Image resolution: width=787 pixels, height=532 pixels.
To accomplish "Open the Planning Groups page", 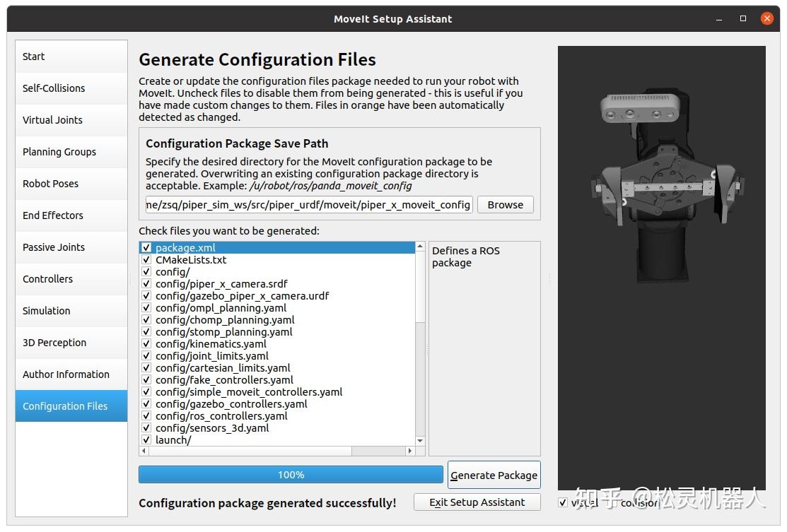I will point(71,152).
